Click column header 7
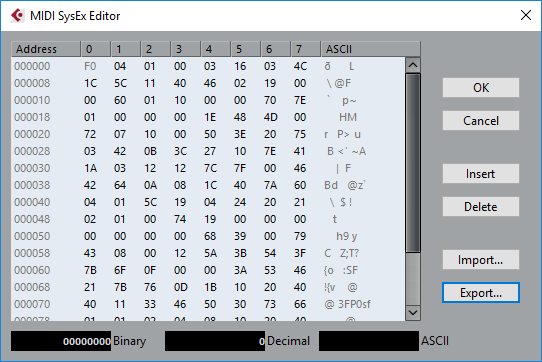Image resolution: width=542 pixels, height=362 pixels. (306, 49)
